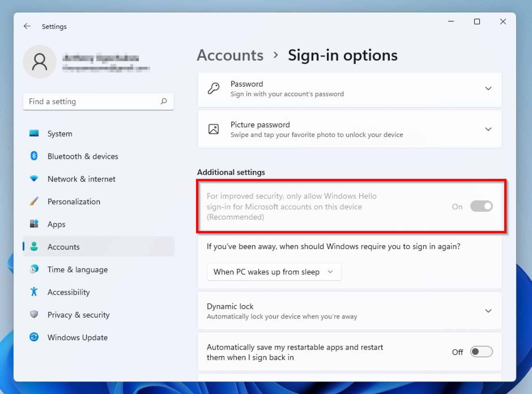Expand the Dynamic lock section
Screen dimensions: 532x394
click(488, 310)
